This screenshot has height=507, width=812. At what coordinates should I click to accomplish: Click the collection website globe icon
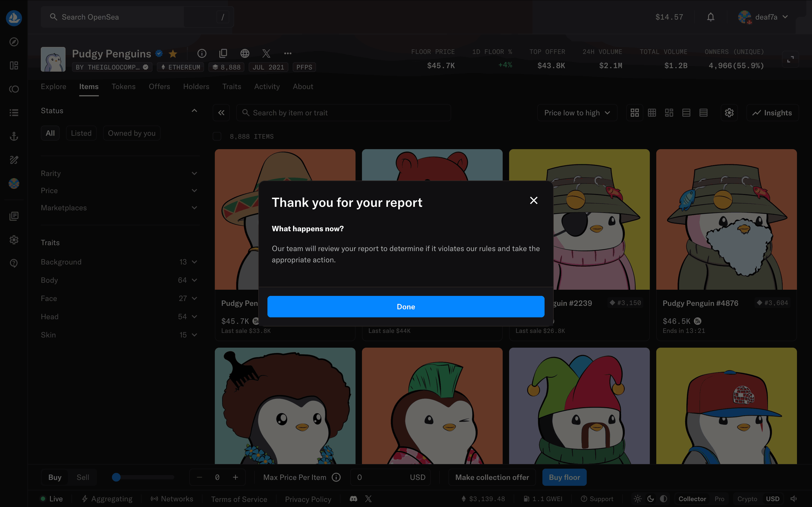(245, 53)
